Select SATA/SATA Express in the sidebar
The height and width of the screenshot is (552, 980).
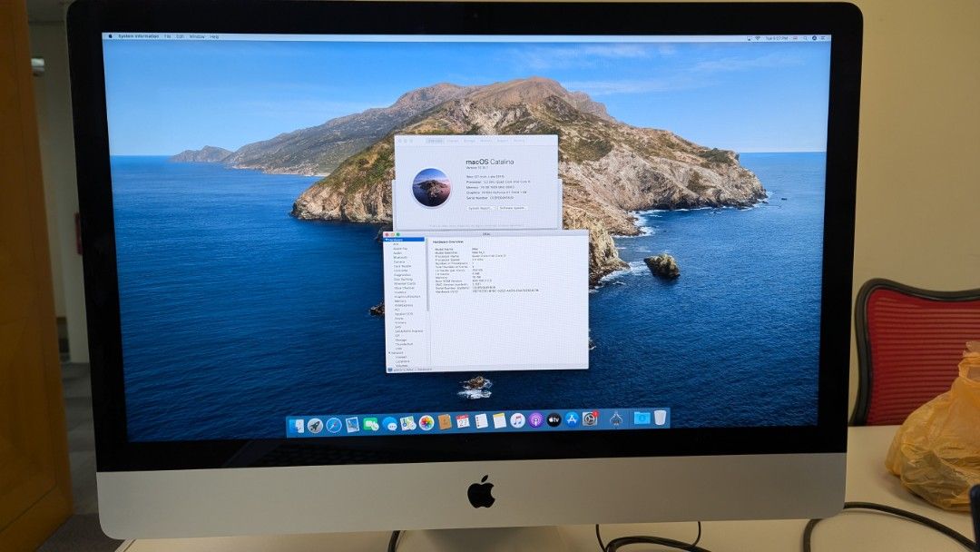[x=408, y=330]
